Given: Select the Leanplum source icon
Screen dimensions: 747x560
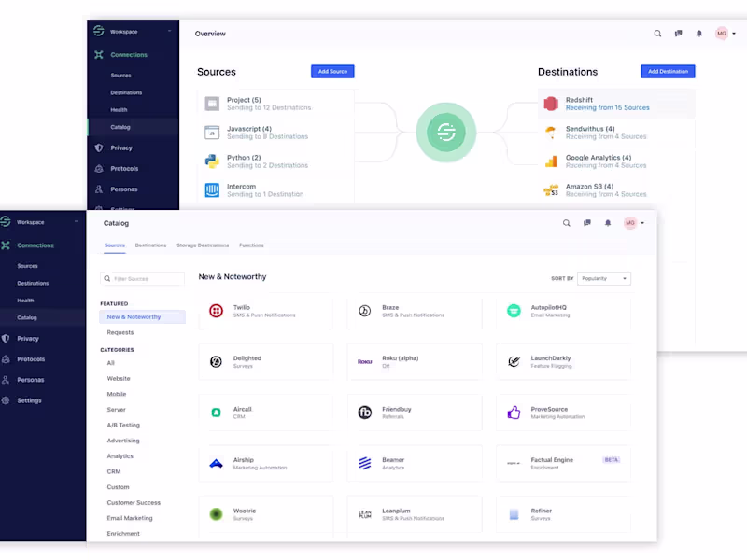Looking at the screenshot, I should pyautogui.click(x=365, y=514).
